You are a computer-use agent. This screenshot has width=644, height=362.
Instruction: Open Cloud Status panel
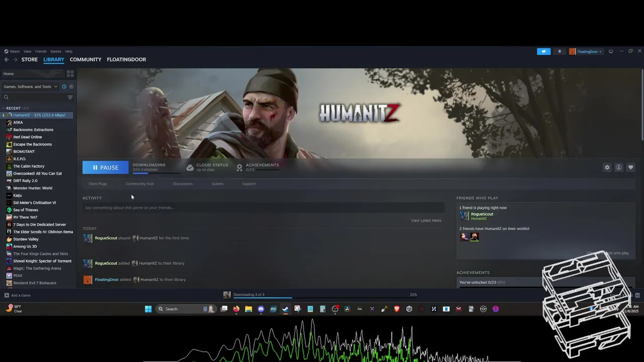click(x=207, y=167)
